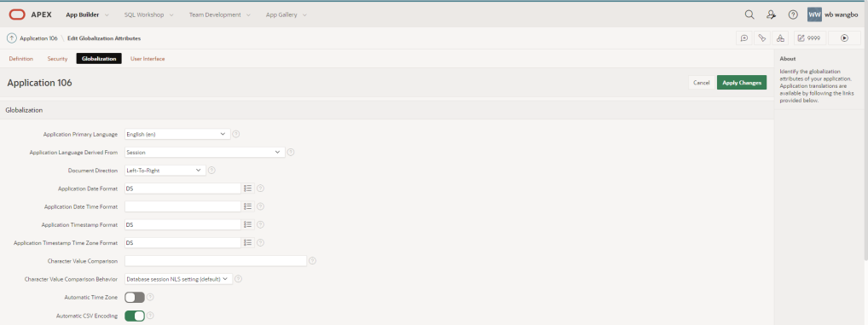Switch to the Definition tab
The height and width of the screenshot is (325, 868).
(x=21, y=59)
